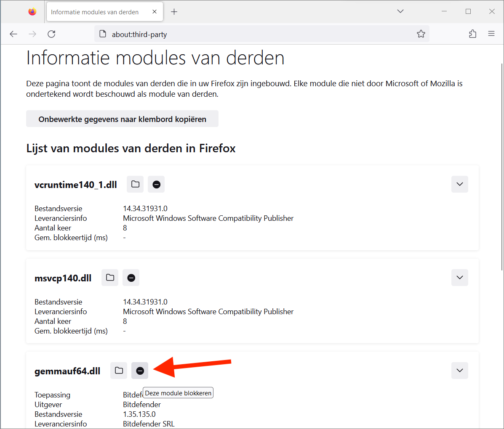Expand details for msvcp140.dll
Image resolution: width=504 pixels, height=429 pixels.
pyautogui.click(x=459, y=278)
